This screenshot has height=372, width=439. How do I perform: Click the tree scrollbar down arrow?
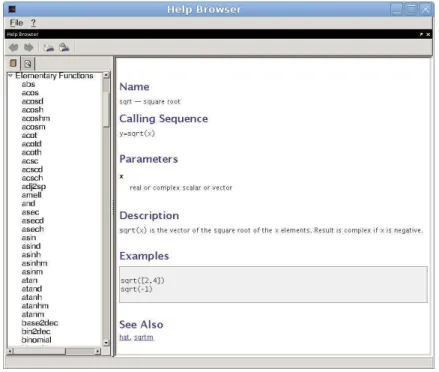[106, 343]
